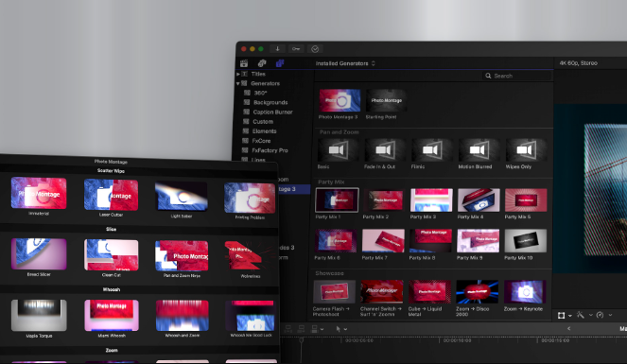Image resolution: width=627 pixels, height=364 pixels.
Task: Select the Laser Cutter scatter wipe thumbnail
Action: coord(111,195)
